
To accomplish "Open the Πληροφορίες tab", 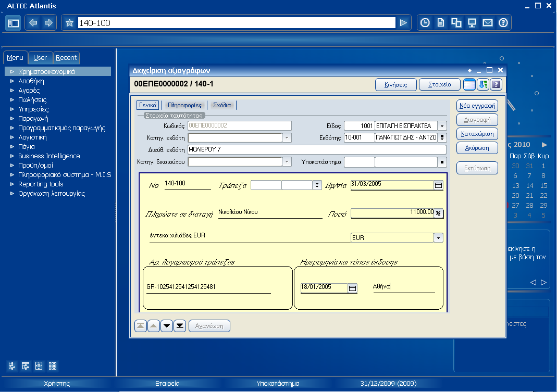I will [x=185, y=105].
